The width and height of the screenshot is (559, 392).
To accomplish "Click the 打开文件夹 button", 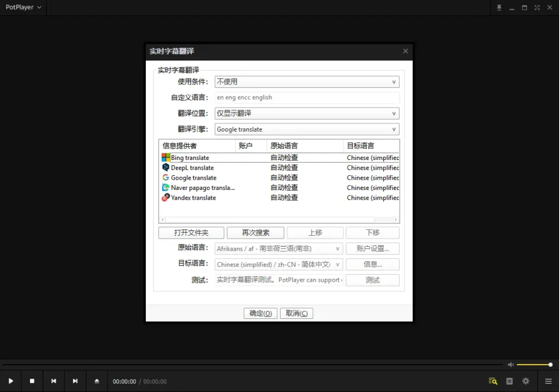I will [191, 233].
